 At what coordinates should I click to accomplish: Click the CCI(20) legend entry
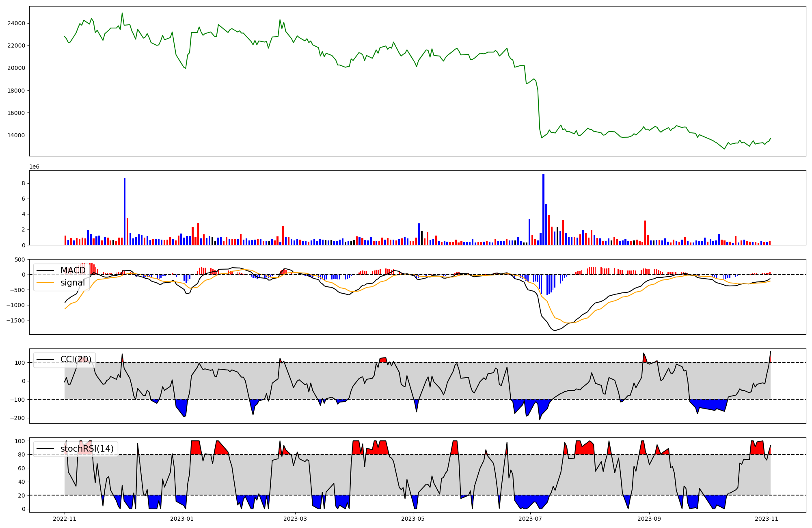pos(76,359)
